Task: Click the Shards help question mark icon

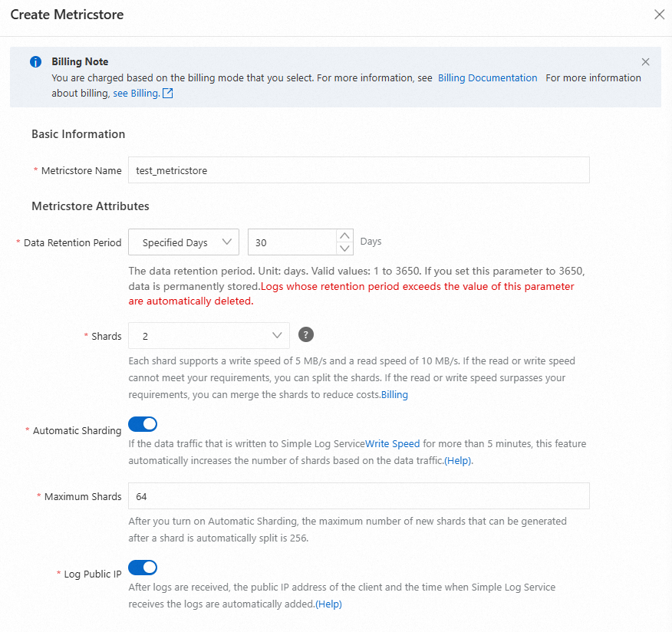Action: (x=305, y=334)
